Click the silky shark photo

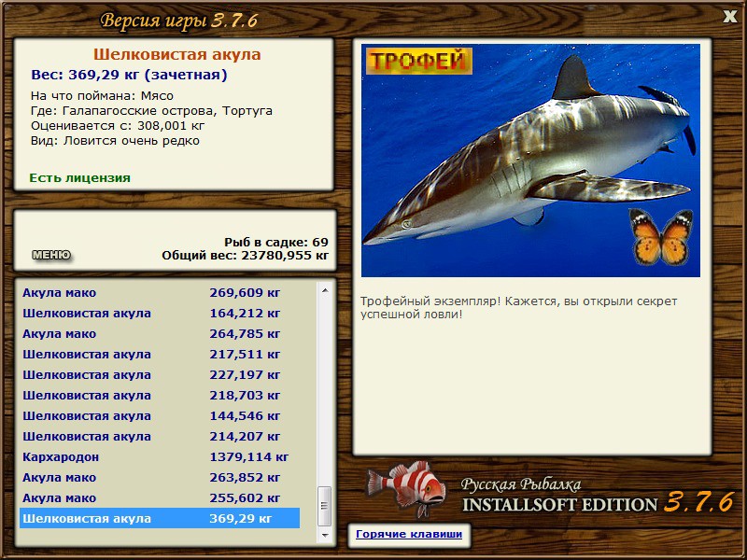click(x=530, y=161)
